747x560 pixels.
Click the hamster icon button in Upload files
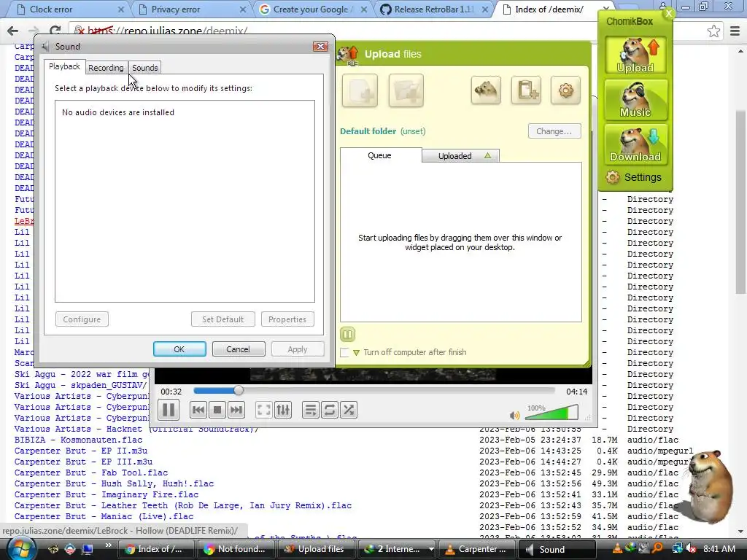[486, 90]
